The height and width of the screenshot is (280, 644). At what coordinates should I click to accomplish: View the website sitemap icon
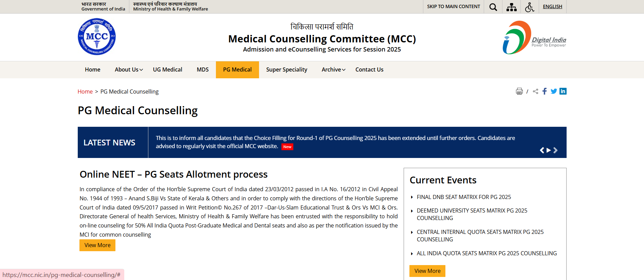511,6
